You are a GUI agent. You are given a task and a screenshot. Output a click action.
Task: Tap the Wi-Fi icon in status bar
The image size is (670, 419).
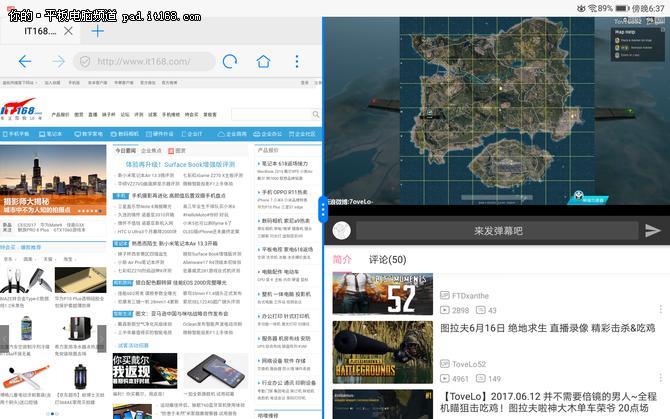tap(592, 8)
